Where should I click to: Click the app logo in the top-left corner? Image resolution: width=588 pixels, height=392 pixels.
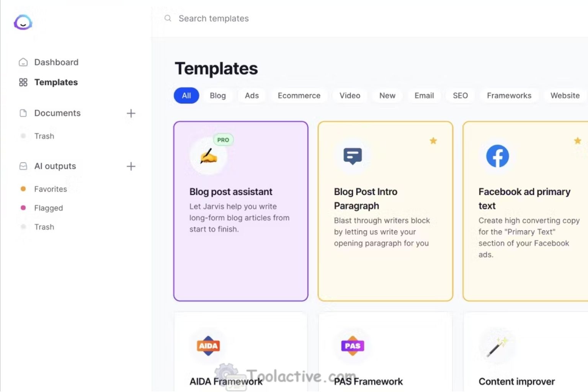[x=23, y=23]
